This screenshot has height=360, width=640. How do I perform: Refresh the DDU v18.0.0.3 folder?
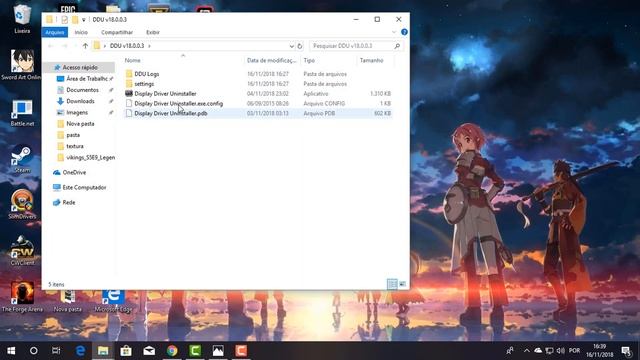[300, 46]
